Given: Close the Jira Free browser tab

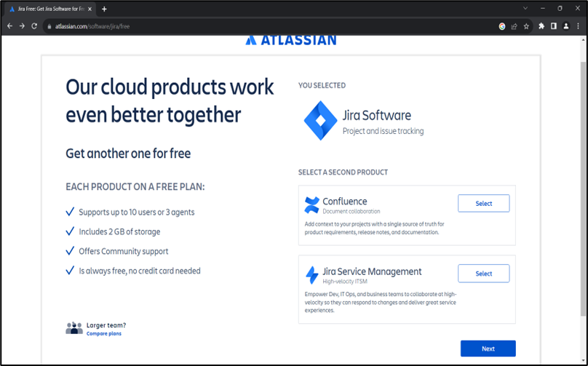Looking at the screenshot, I should [90, 9].
